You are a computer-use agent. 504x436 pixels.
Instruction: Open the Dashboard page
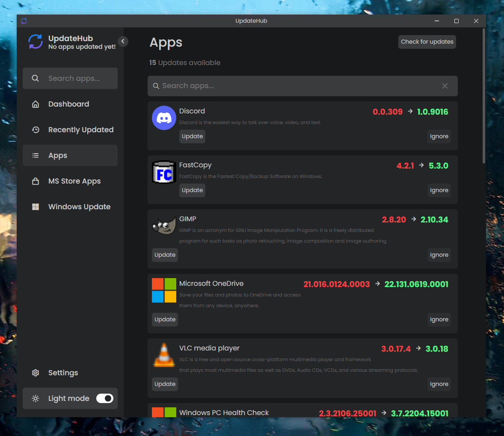pos(70,104)
